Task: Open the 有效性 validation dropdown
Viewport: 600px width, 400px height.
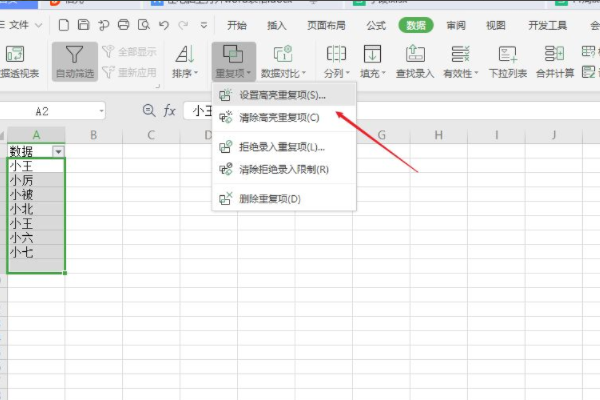Action: click(461, 62)
